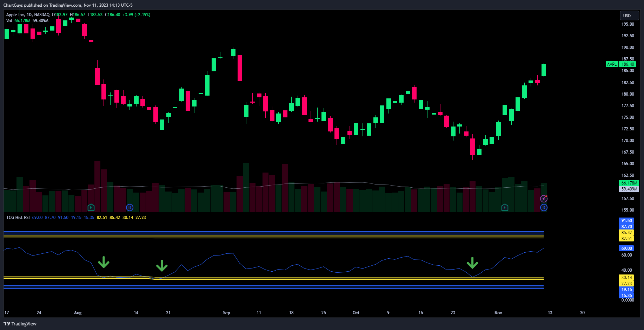644x330 pixels.
Task: Open the TradingView logo link
Action: coord(20,324)
